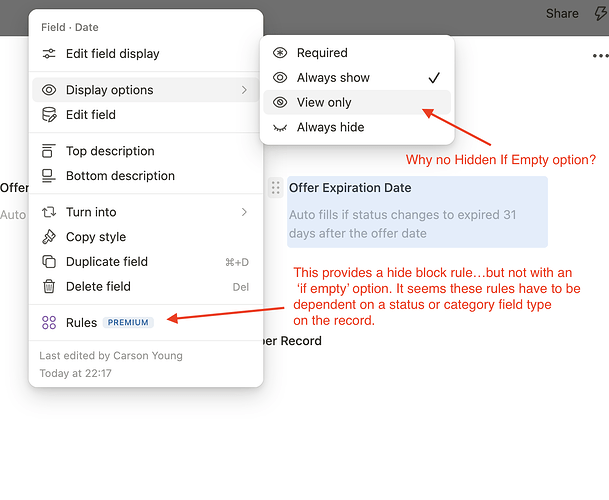Click the Share button
This screenshot has width=609, height=500.
(561, 14)
